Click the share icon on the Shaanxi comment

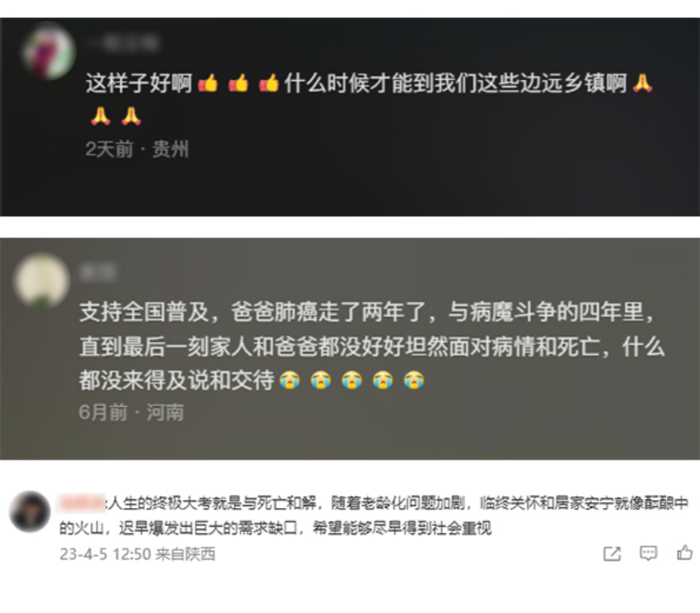611,553
